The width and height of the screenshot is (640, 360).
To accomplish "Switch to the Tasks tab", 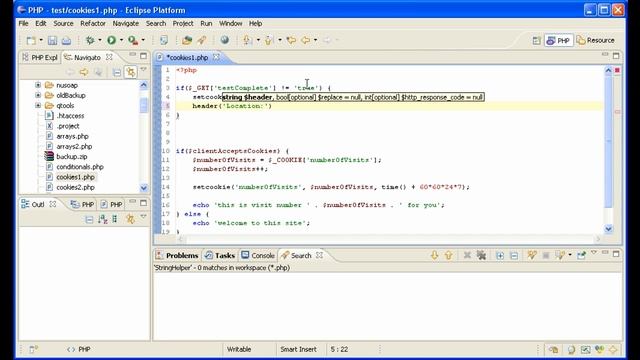I will coord(220,256).
